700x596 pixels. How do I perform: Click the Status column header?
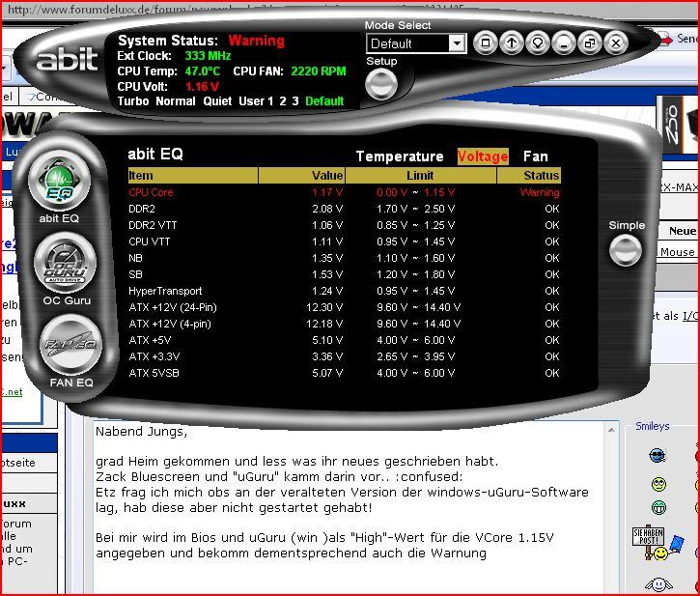pyautogui.click(x=529, y=176)
